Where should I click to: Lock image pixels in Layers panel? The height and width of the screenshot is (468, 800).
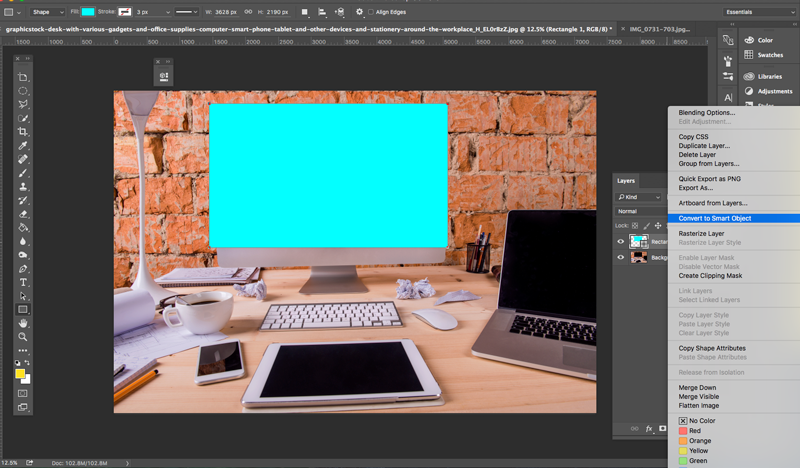pyautogui.click(x=646, y=226)
